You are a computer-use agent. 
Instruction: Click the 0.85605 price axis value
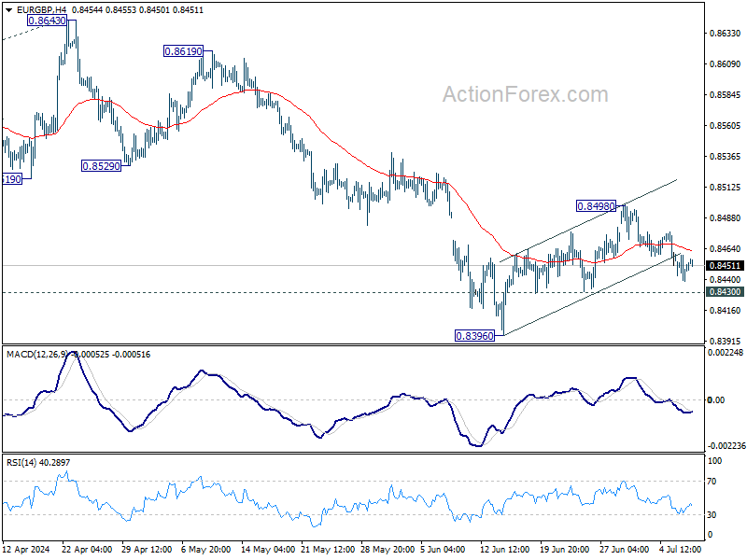coord(726,126)
